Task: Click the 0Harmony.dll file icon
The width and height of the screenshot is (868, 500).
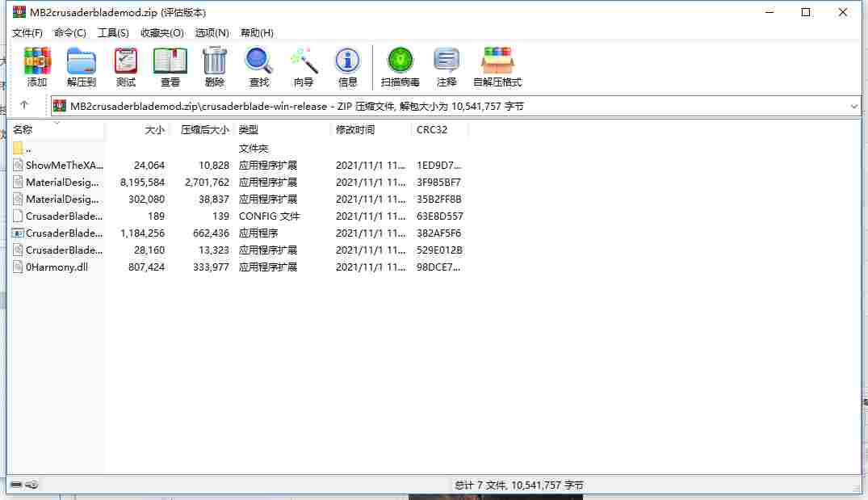Action: [18, 267]
